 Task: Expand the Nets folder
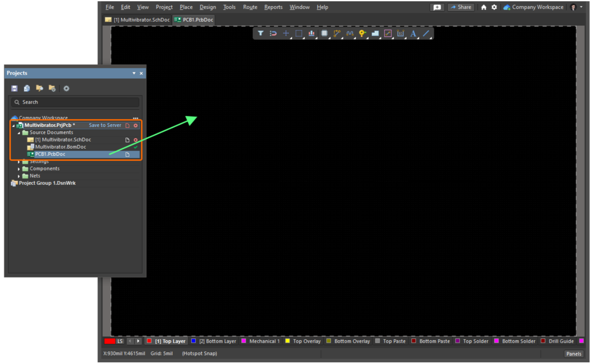tap(19, 176)
